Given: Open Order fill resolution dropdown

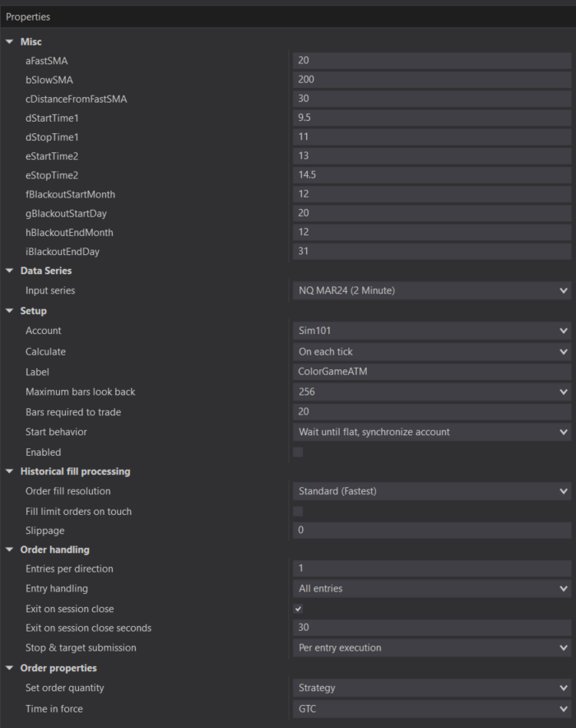Looking at the screenshot, I should click(x=431, y=491).
